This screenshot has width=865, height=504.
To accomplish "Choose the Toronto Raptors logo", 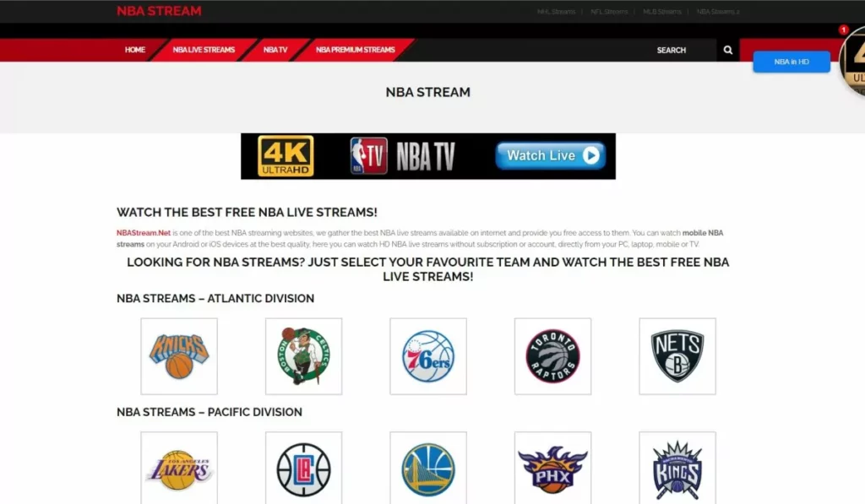I will pos(552,356).
